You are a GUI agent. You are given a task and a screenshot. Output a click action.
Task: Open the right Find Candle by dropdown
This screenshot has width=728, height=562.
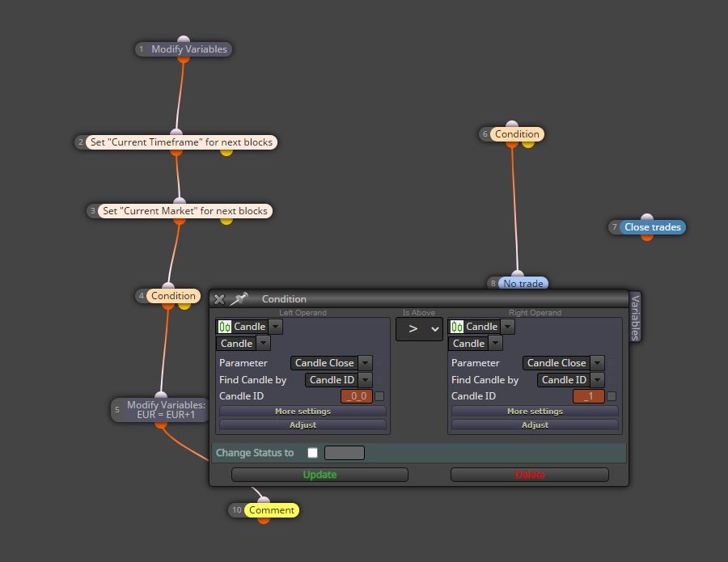point(570,380)
